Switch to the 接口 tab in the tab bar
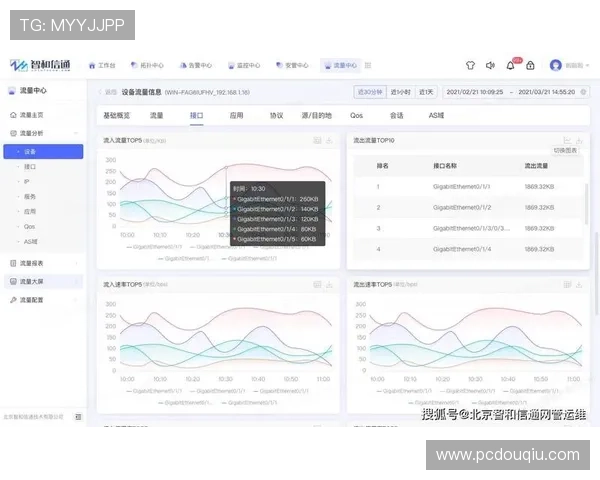Viewport: 600px width, 480px height. (x=197, y=115)
